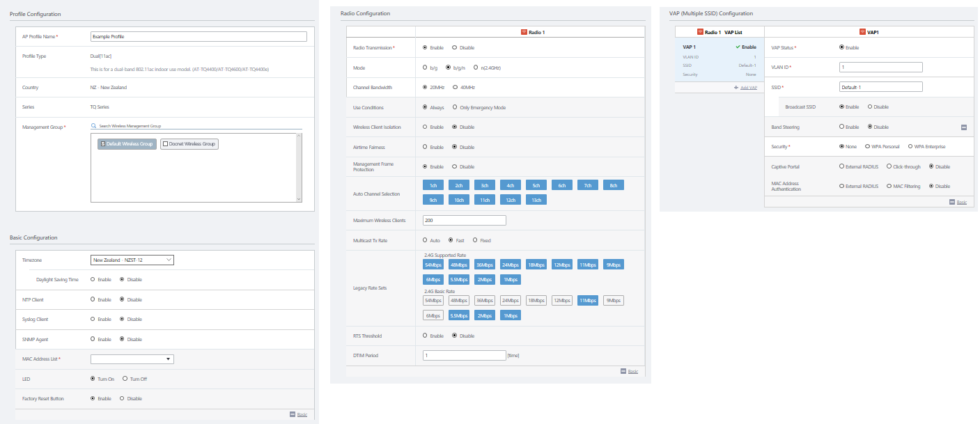
Task: Enable the NTP Client radio option
Action: click(93, 299)
